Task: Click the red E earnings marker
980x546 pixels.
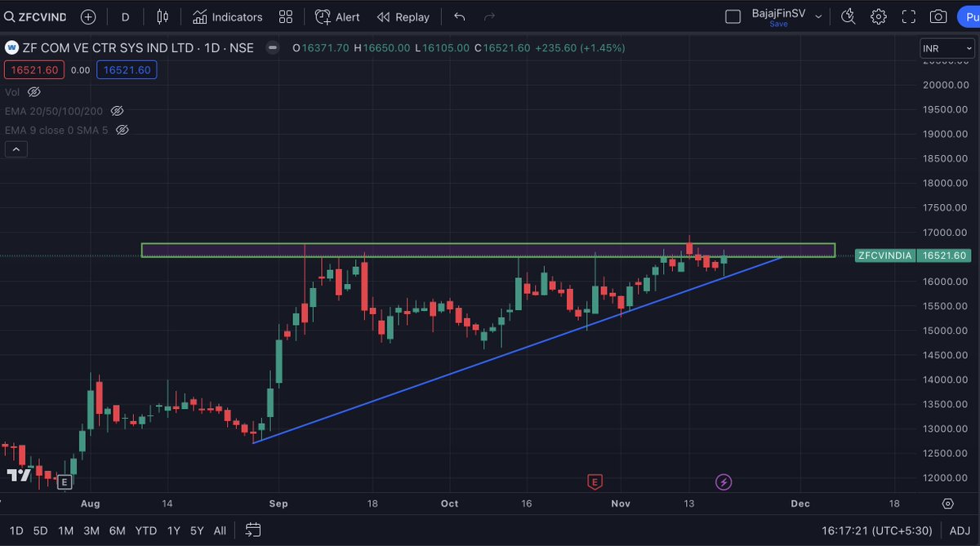Action: click(595, 482)
